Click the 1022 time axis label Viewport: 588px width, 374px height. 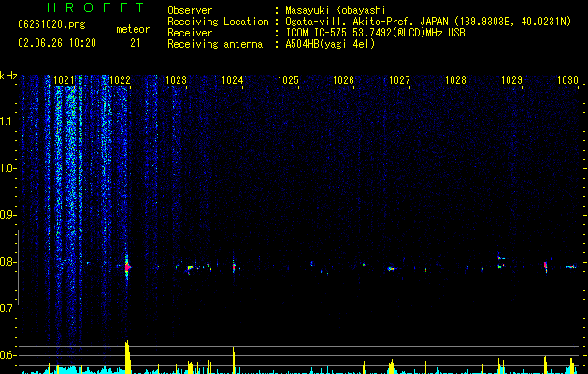pos(120,80)
